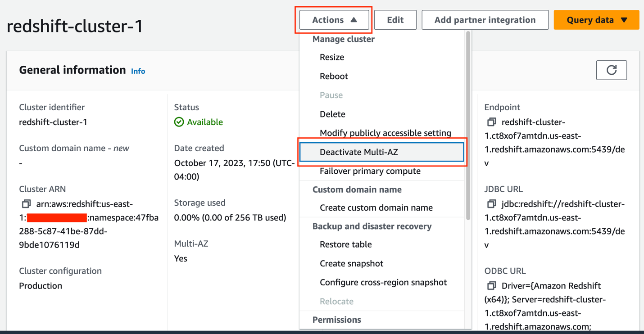Viewport: 644px width, 334px height.
Task: Select Restore table option
Action: pyautogui.click(x=345, y=244)
